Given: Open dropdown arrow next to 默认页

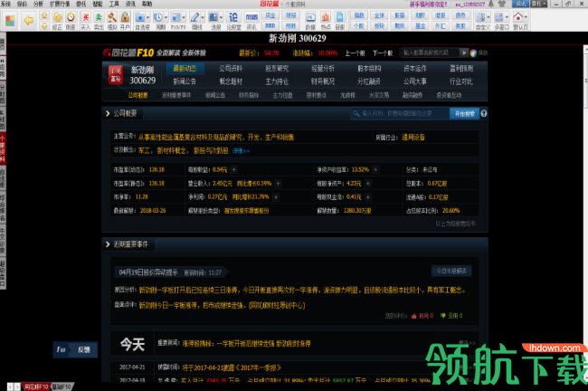Looking at the screenshot, I should pos(526,17).
